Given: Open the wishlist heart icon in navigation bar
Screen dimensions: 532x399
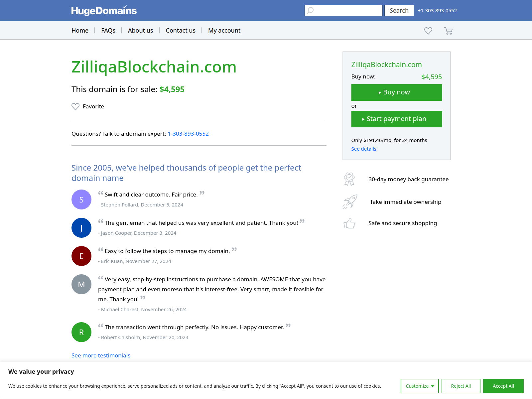Looking at the screenshot, I should point(428,31).
